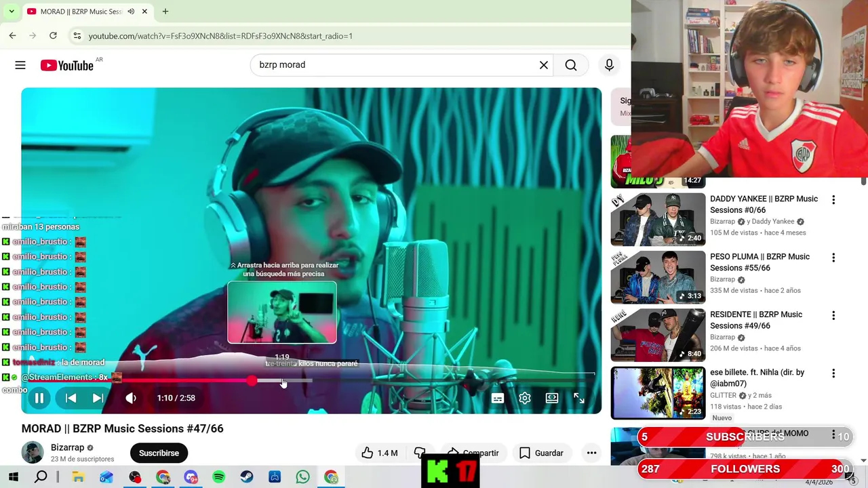The image size is (868, 488).
Task: Dislike the video
Action: (x=420, y=453)
